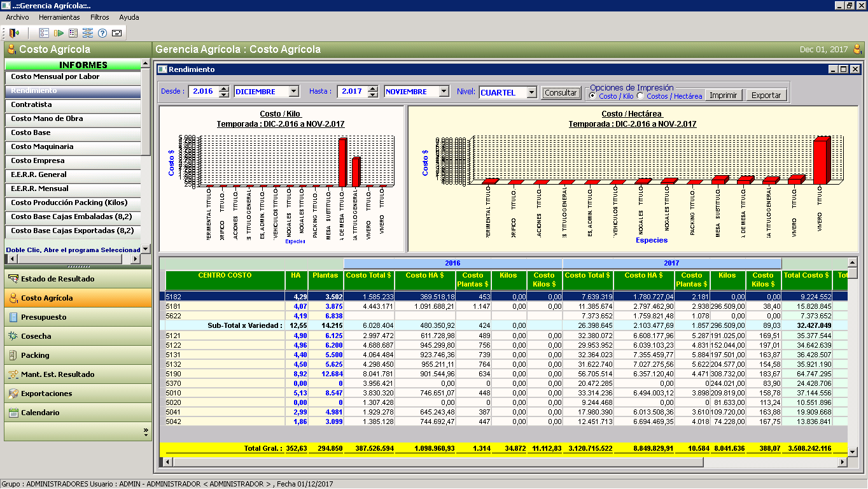Click the Rendimiento window title icon

coord(163,69)
